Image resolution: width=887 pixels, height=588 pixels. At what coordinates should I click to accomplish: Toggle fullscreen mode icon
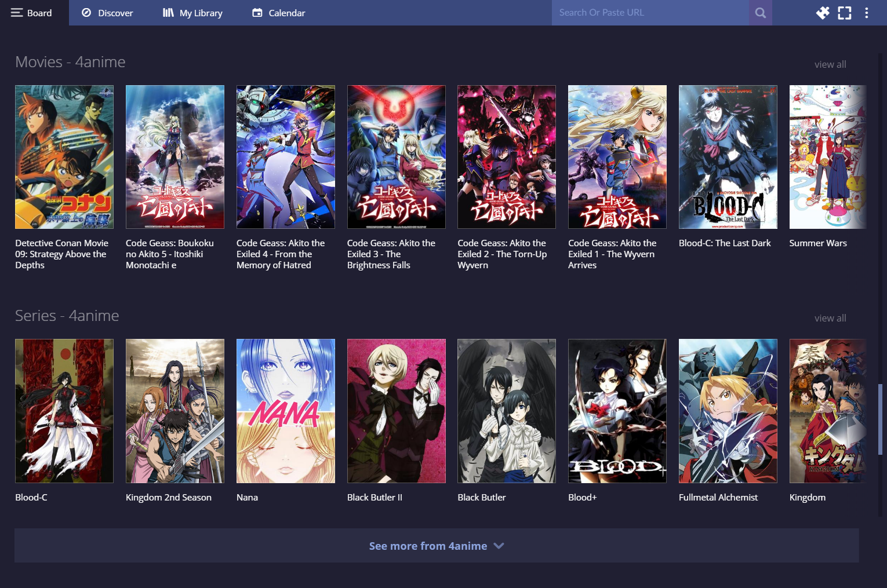(x=845, y=13)
